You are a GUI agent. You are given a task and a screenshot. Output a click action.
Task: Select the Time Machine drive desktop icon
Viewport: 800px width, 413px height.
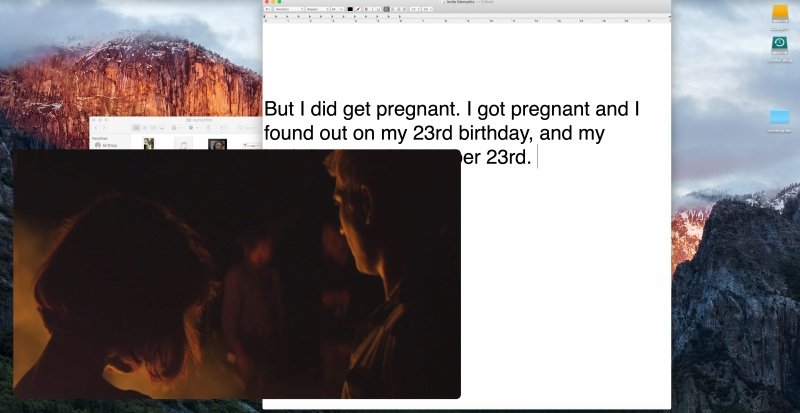tap(780, 45)
